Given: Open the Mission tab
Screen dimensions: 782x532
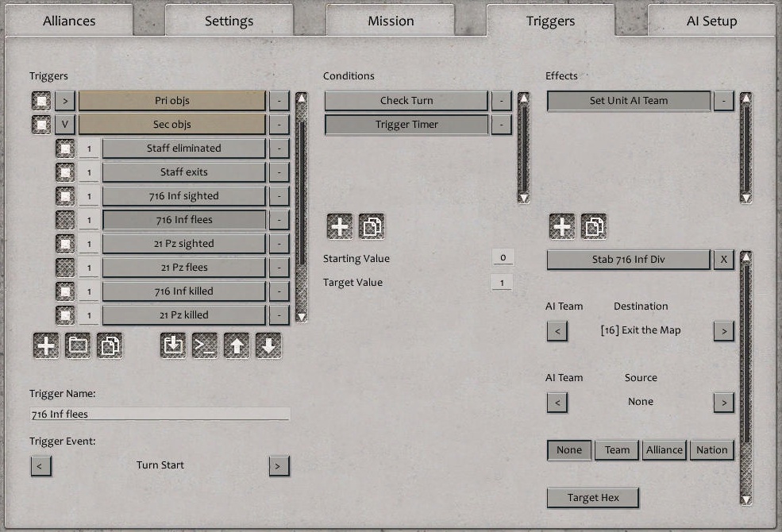Looking at the screenshot, I should (391, 21).
